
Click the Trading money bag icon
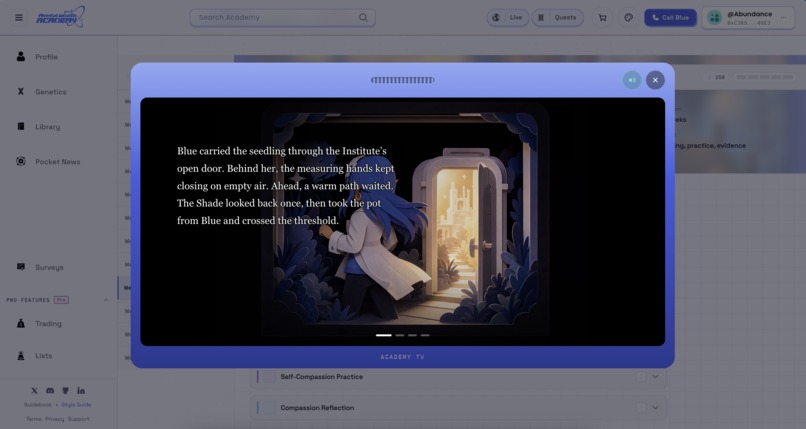coord(21,323)
